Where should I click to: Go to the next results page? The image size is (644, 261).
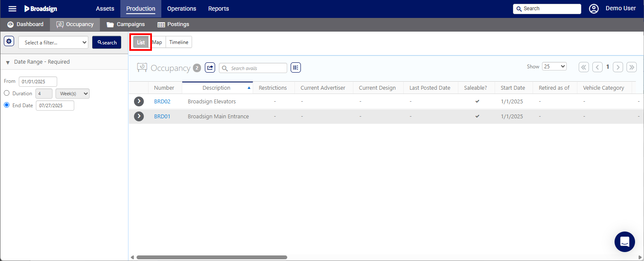[618, 67]
